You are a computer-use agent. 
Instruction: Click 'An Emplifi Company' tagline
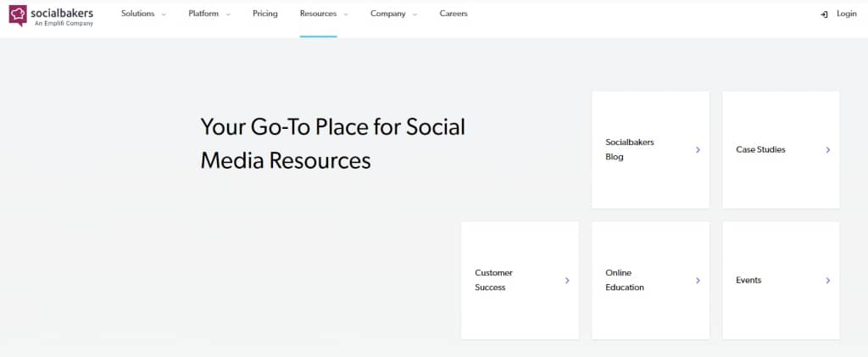[64, 24]
